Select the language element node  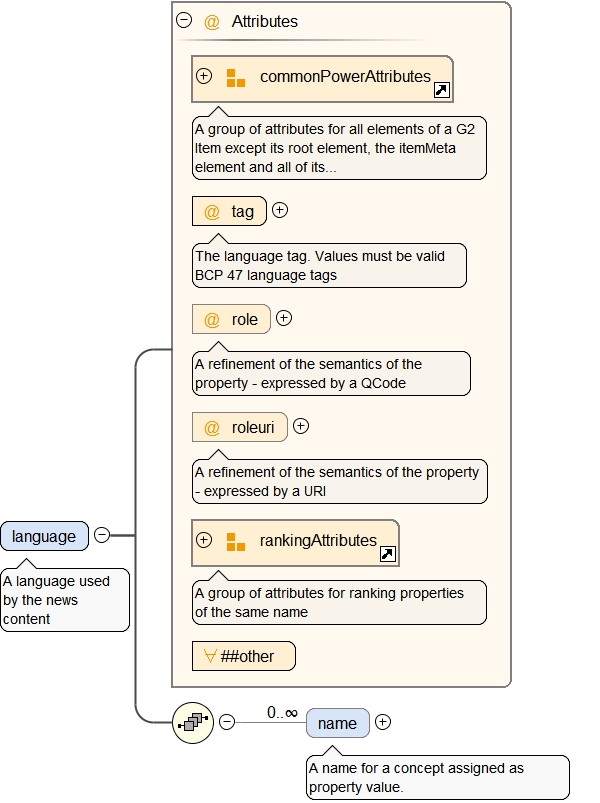(44, 536)
